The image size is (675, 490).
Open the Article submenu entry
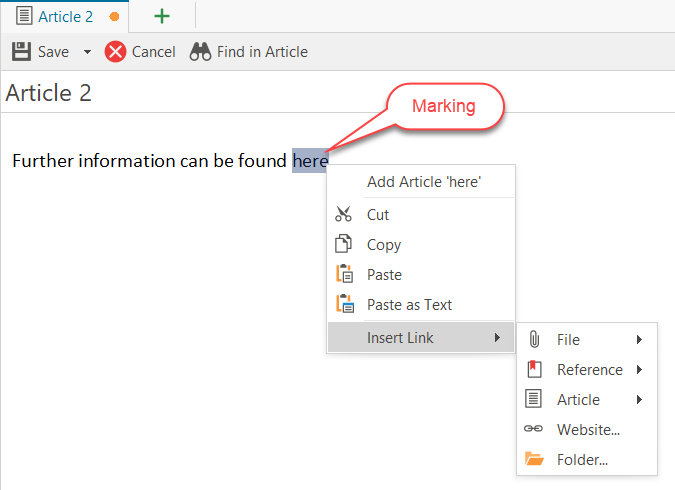pyautogui.click(x=578, y=400)
